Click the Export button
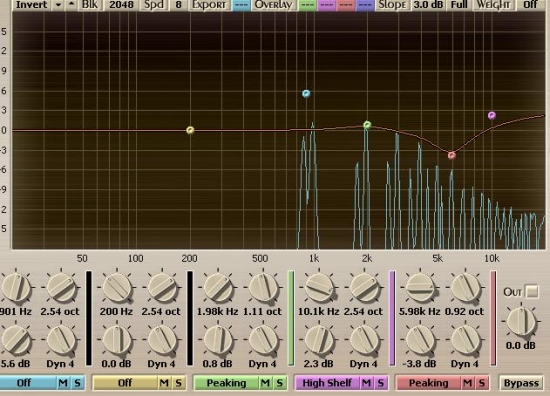Viewport: 550px width, 396px height. coord(209,5)
